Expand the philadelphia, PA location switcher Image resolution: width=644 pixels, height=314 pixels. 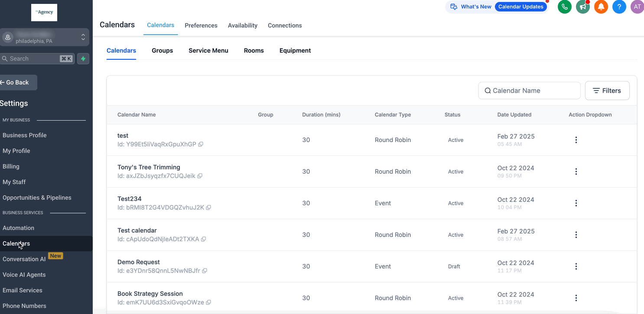45,37
